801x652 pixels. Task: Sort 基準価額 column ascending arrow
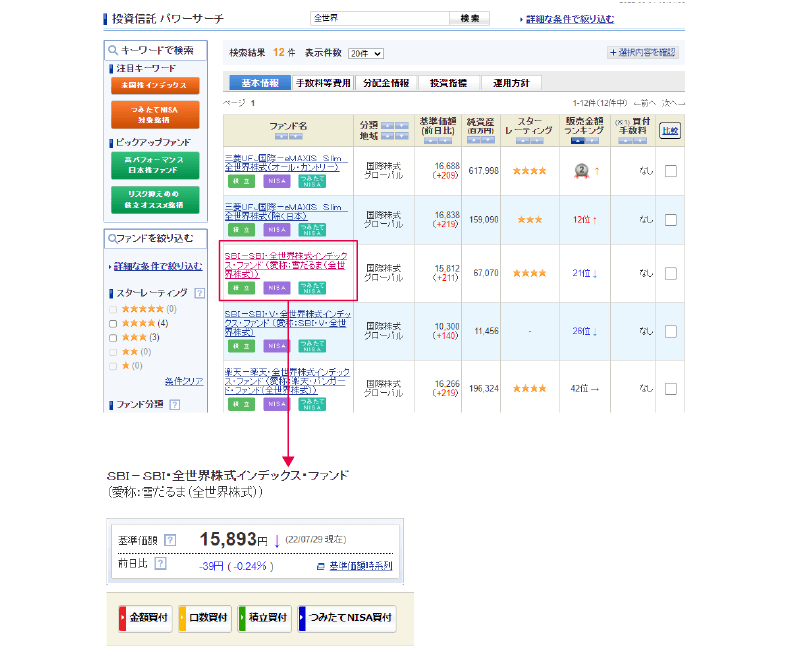(x=431, y=141)
